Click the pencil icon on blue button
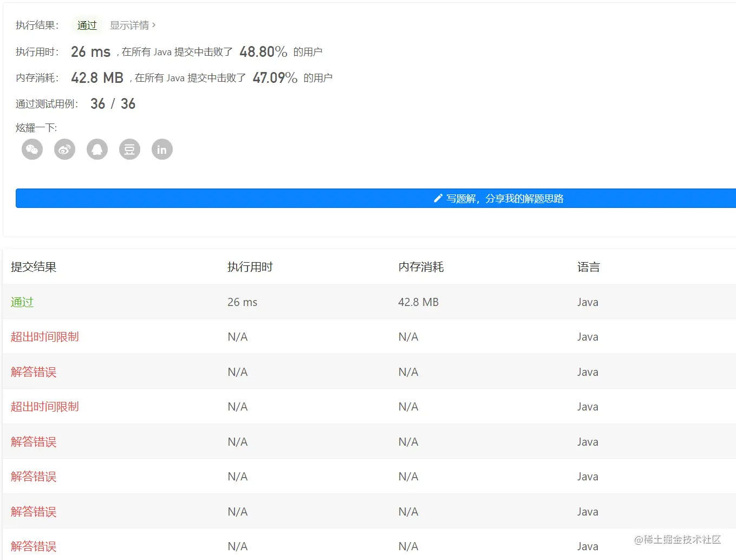 click(438, 198)
